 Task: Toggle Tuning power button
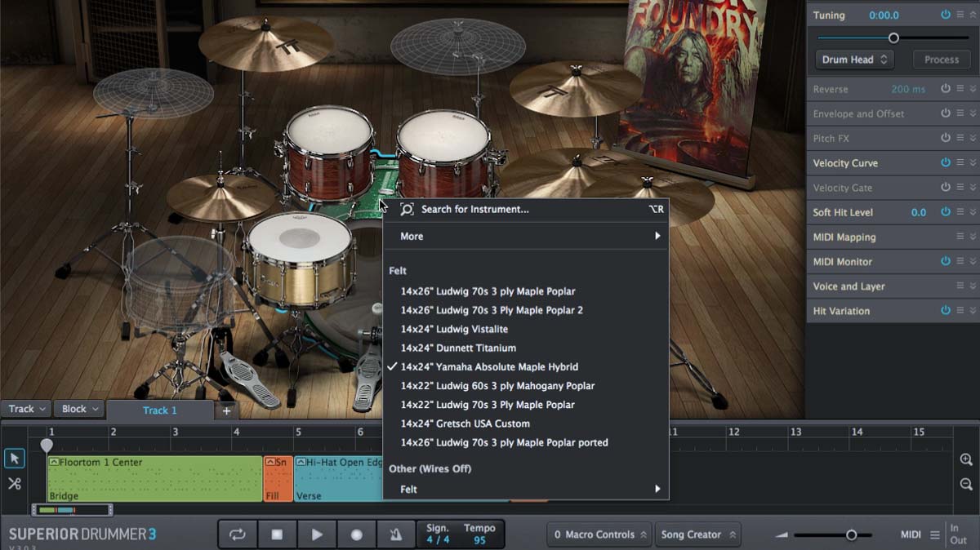[946, 15]
